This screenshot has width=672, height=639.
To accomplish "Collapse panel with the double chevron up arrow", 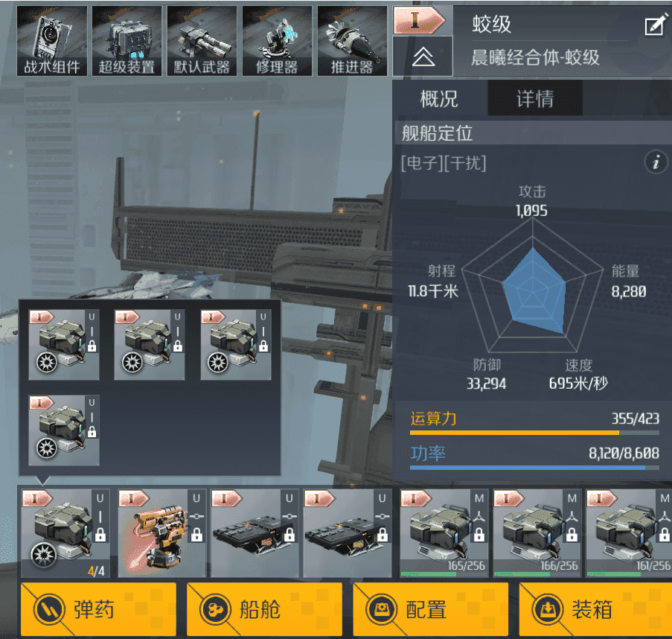I will 423,56.
